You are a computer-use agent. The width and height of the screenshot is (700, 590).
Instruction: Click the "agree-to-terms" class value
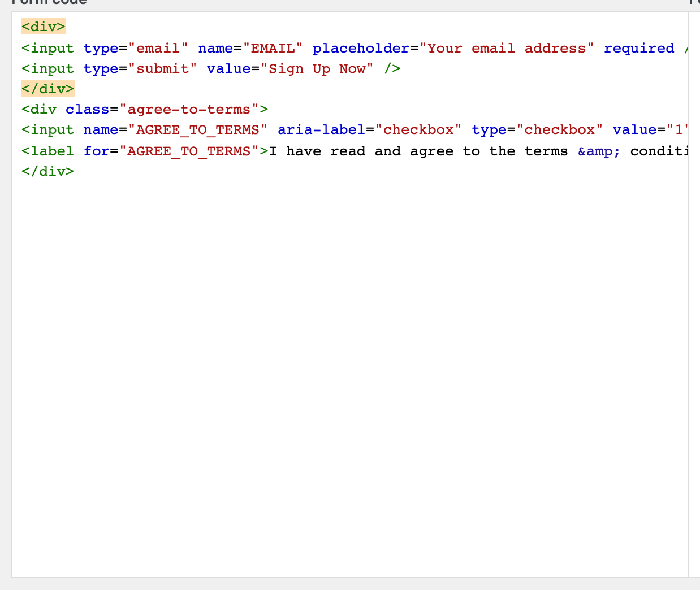tap(189, 109)
